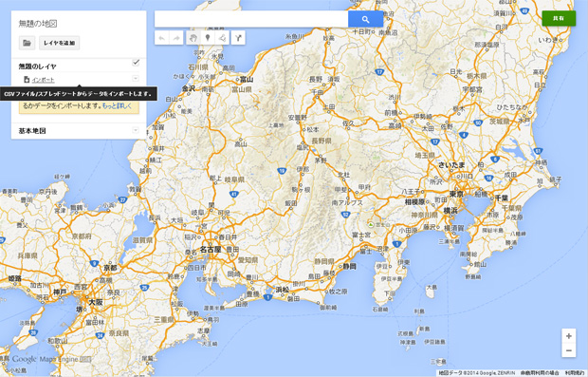Click the 無題のレイヤ layer name
Viewport: 588px width, 377px height.
(38, 66)
